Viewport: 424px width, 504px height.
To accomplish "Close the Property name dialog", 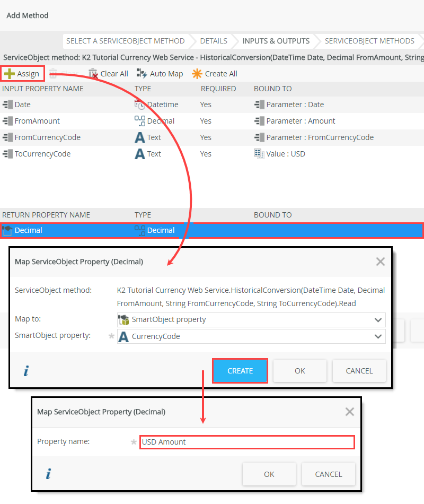I will pos(349,412).
